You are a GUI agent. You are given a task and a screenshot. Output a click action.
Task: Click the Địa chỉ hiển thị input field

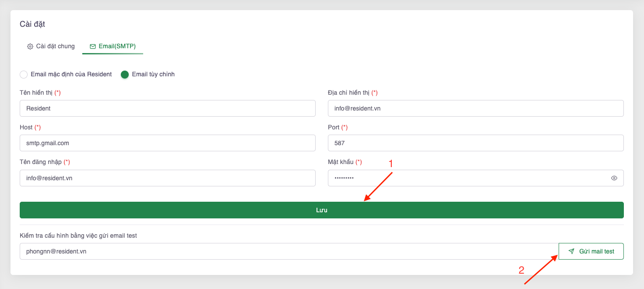pos(475,108)
